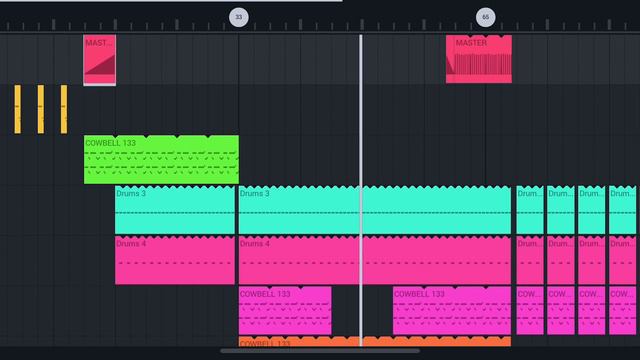640x360 pixels.
Task: Select the long pink Drums 4 clip
Action: 375,260
